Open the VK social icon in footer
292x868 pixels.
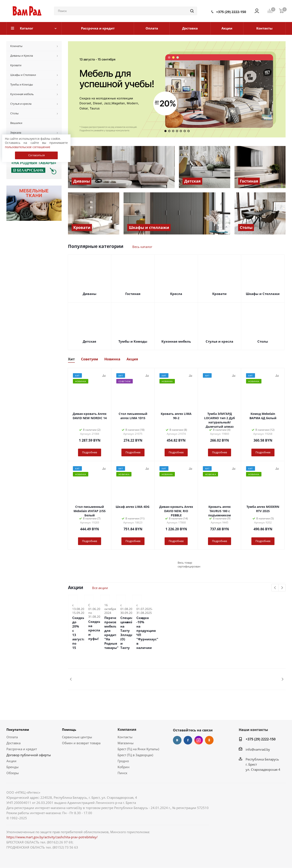[177, 740]
